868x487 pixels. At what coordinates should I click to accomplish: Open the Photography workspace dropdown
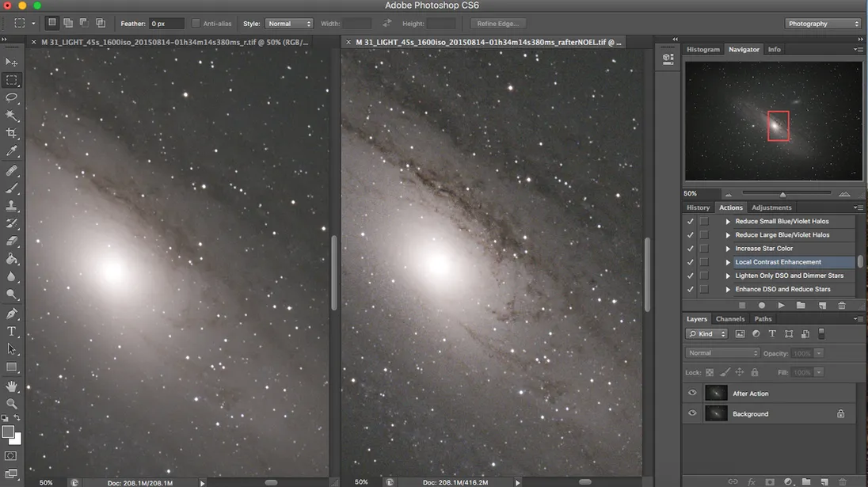click(823, 23)
